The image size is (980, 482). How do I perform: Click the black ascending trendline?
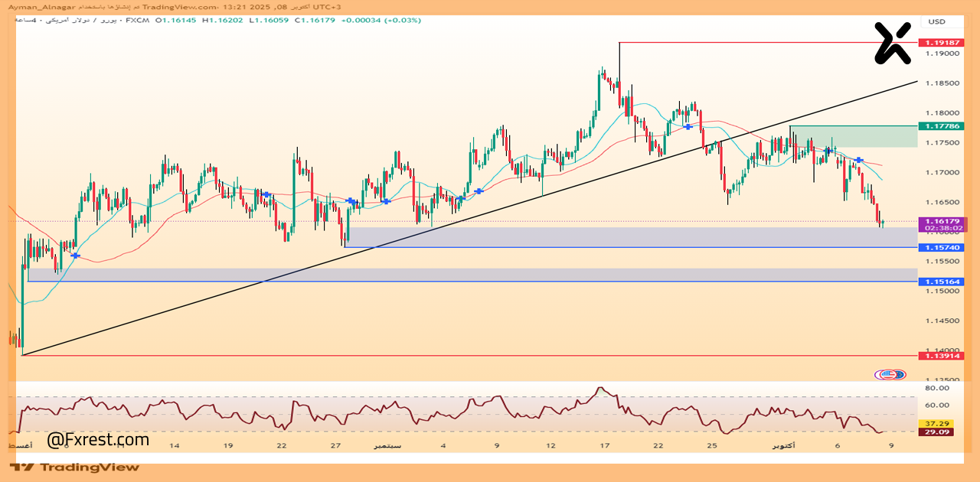(459, 218)
